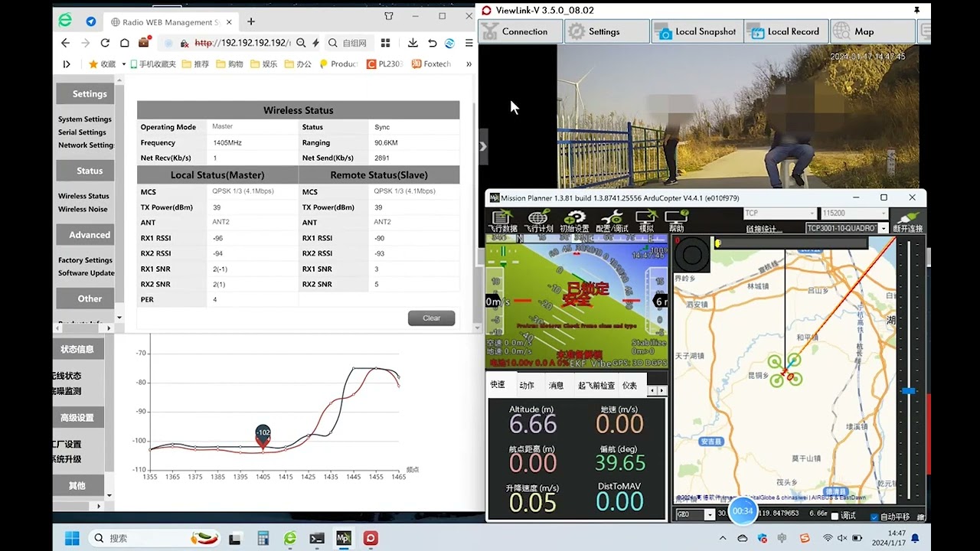This screenshot has width=980, height=551.
Task: Switch to the 快速 tab
Action: tap(498, 385)
